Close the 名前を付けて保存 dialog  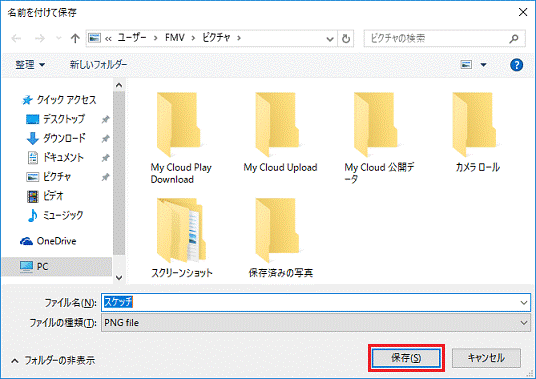(523, 12)
